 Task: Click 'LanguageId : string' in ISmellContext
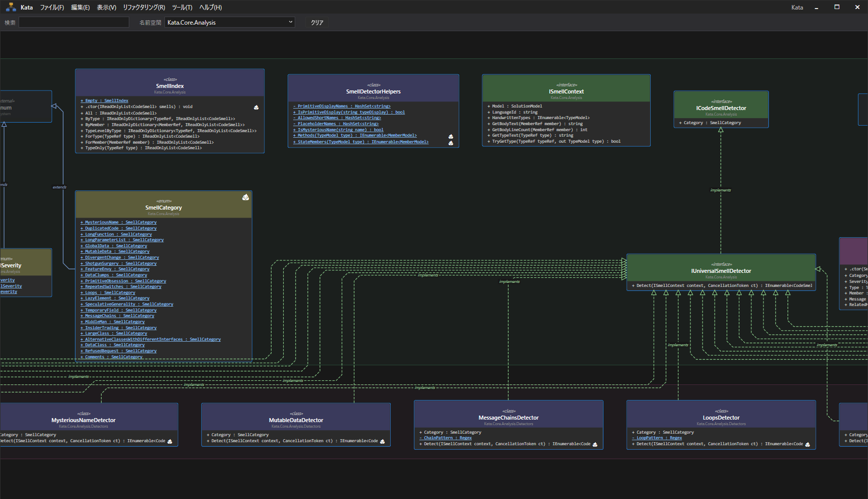[512, 112]
